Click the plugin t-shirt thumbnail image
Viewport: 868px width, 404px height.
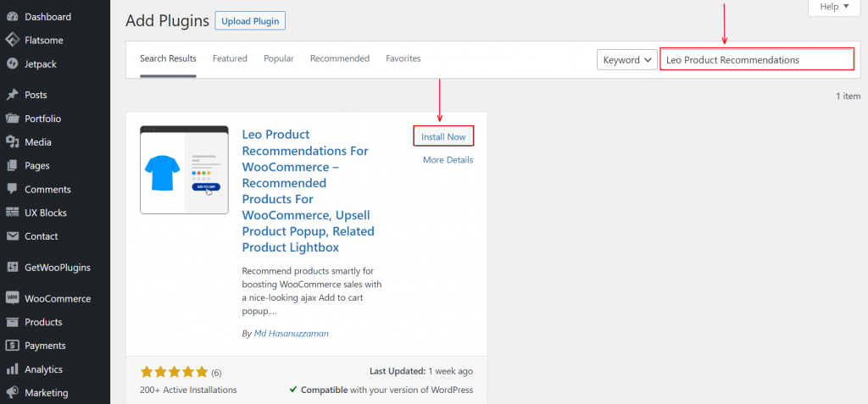184,170
